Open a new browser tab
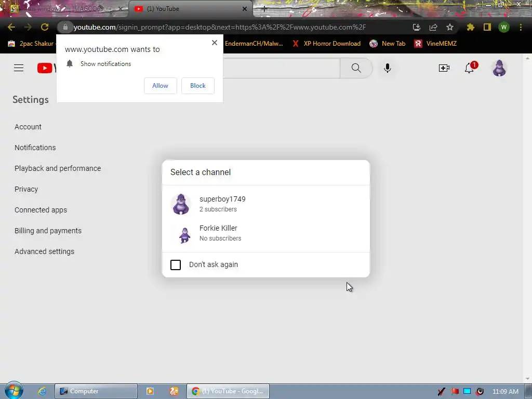Image resolution: width=532 pixels, height=399 pixels. coord(264,9)
